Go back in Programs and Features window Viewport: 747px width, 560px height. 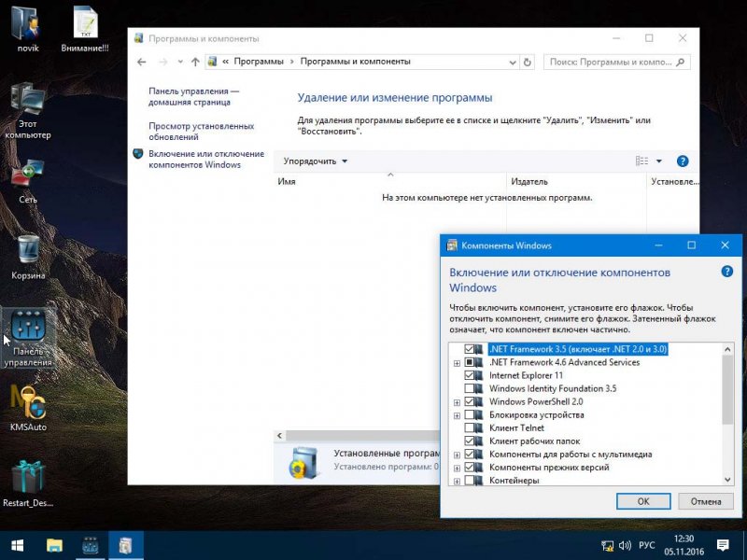(x=142, y=62)
